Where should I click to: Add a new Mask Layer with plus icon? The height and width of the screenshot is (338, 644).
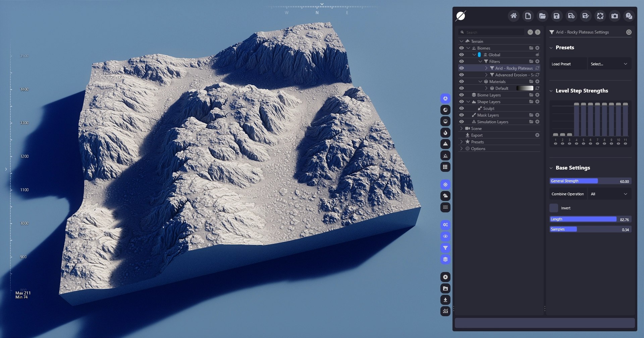pyautogui.click(x=537, y=115)
